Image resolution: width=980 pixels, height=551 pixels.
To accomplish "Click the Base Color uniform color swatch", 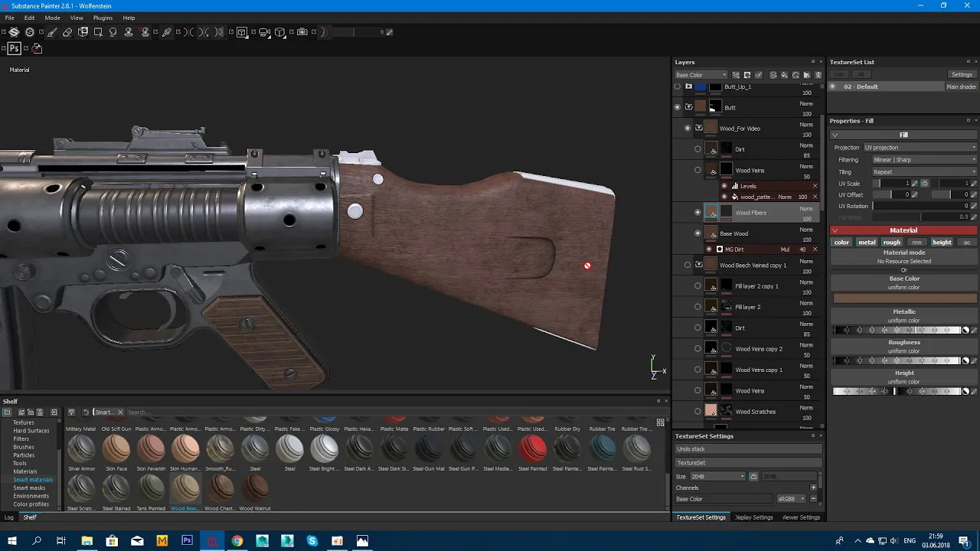I will coord(904,298).
